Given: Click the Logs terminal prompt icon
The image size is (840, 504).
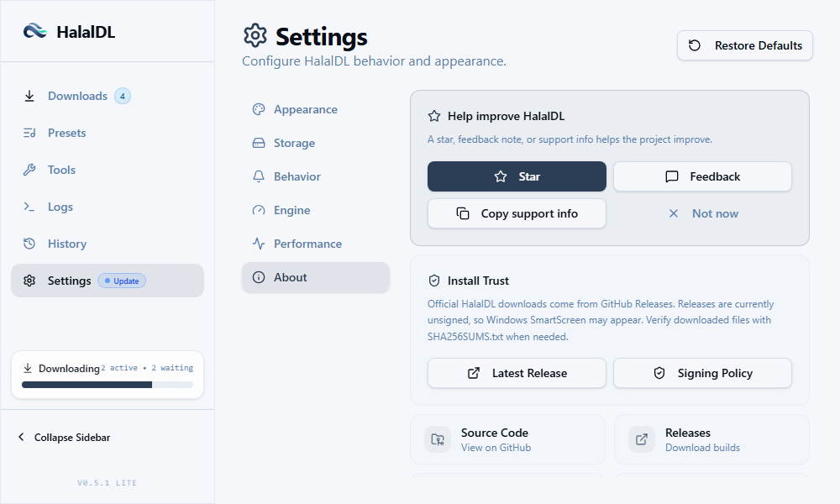Looking at the screenshot, I should pyautogui.click(x=29, y=207).
